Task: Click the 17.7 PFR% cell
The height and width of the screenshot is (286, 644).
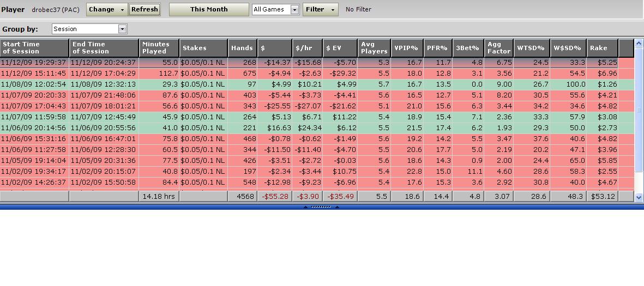Action: pos(438,149)
